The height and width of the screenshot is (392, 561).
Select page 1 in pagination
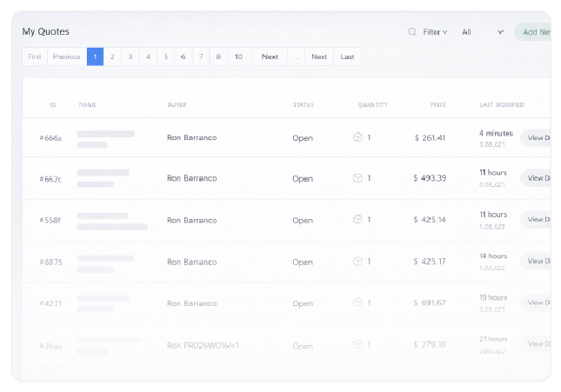click(x=95, y=56)
